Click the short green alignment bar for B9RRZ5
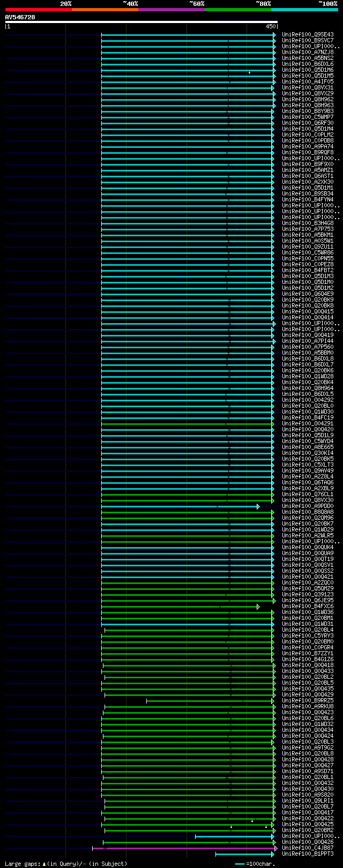 point(210,701)
